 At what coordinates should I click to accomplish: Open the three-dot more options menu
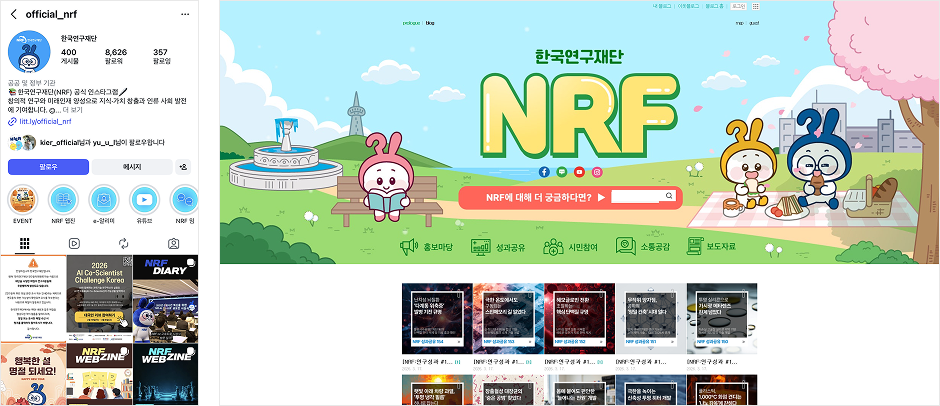tap(183, 14)
